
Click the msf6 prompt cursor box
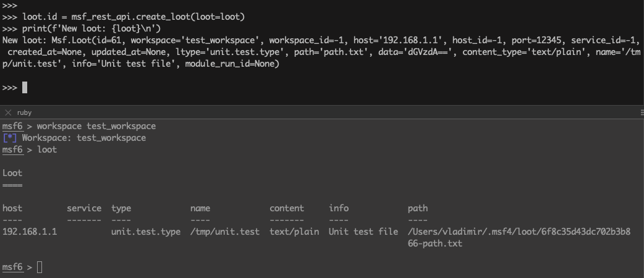tap(40, 267)
